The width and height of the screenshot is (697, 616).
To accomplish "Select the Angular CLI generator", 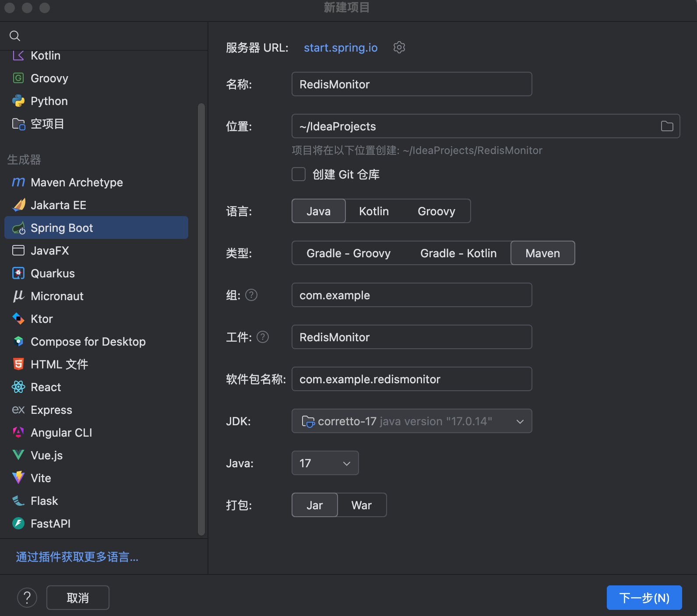I will coord(96,433).
